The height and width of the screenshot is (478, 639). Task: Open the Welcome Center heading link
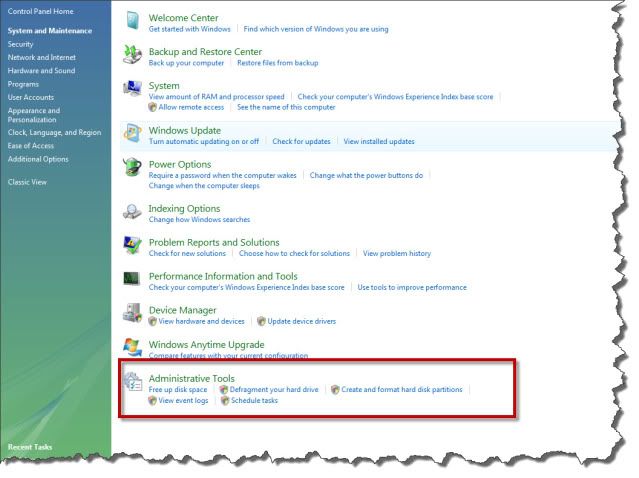pyautogui.click(x=183, y=18)
